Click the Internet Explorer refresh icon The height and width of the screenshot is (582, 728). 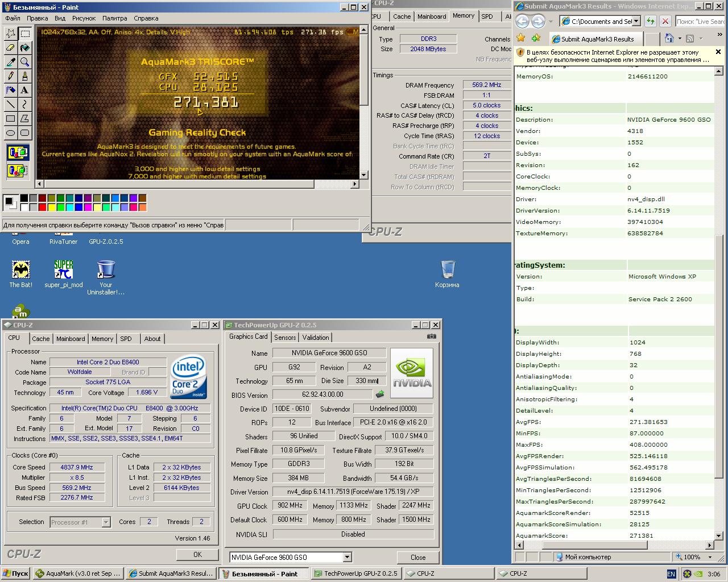(x=651, y=22)
